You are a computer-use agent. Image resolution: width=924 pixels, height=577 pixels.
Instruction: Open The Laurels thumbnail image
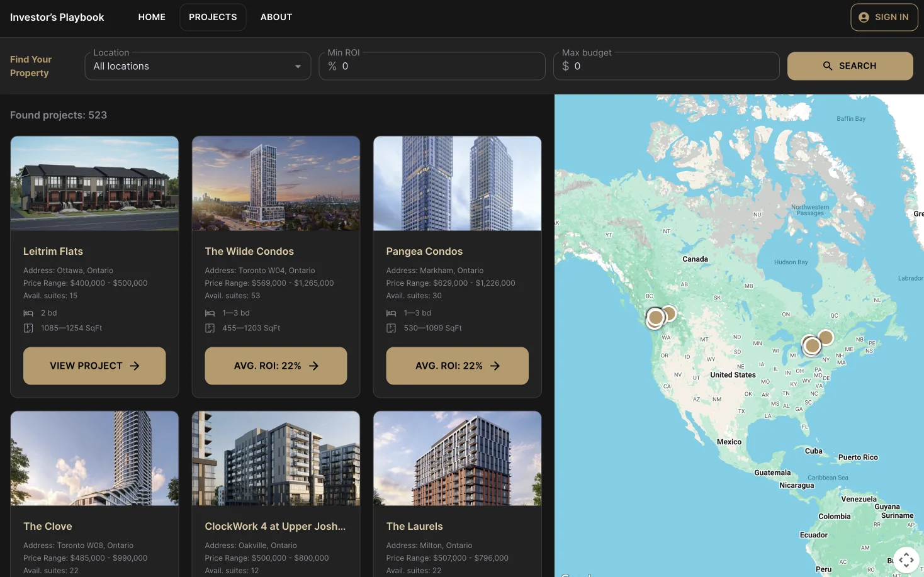pyautogui.click(x=457, y=458)
